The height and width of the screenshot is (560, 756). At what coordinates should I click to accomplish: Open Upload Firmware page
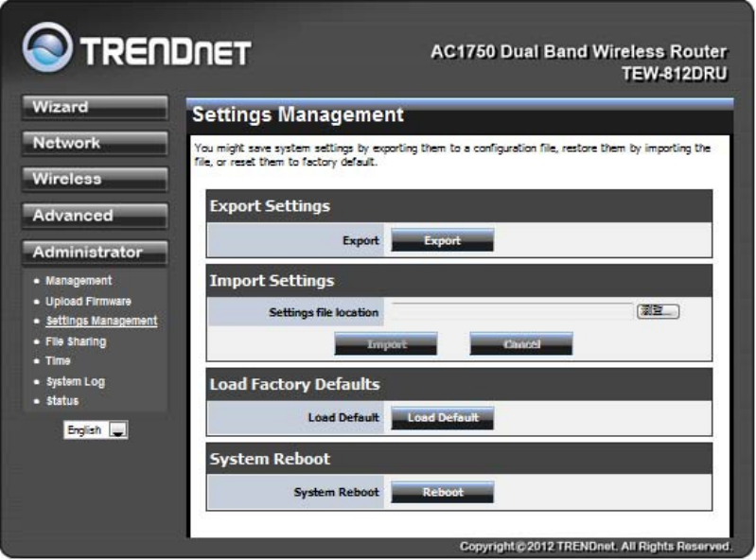click(x=88, y=301)
